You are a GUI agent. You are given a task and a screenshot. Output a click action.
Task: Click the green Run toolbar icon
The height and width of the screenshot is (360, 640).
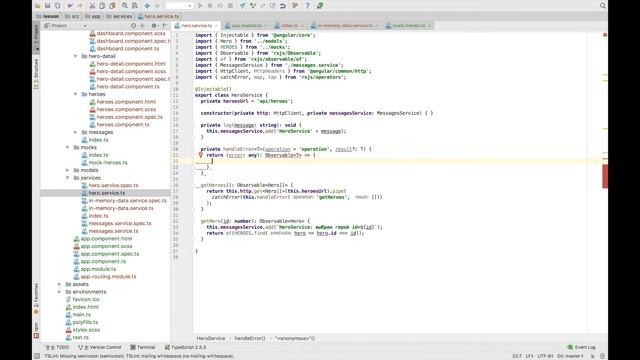(200, 6)
